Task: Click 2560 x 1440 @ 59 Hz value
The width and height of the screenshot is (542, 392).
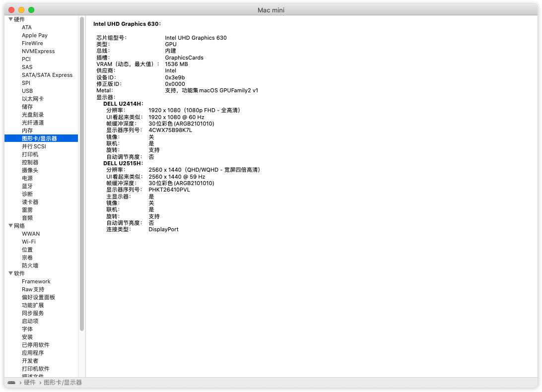Action: click(x=177, y=177)
